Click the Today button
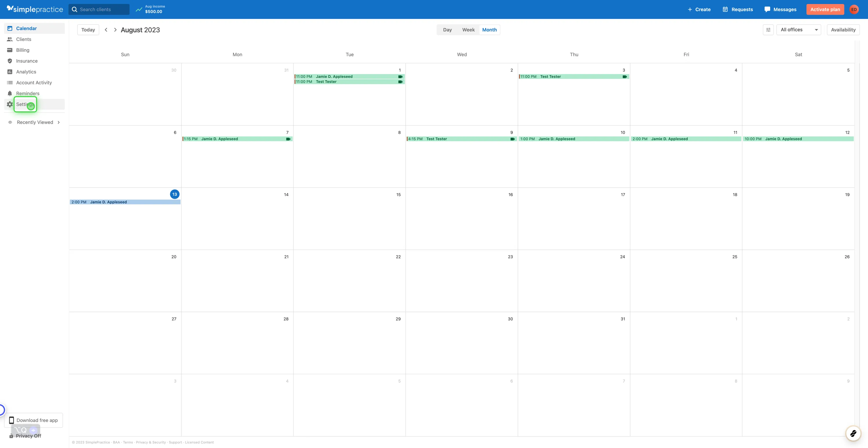This screenshot has width=868, height=448. pos(88,29)
